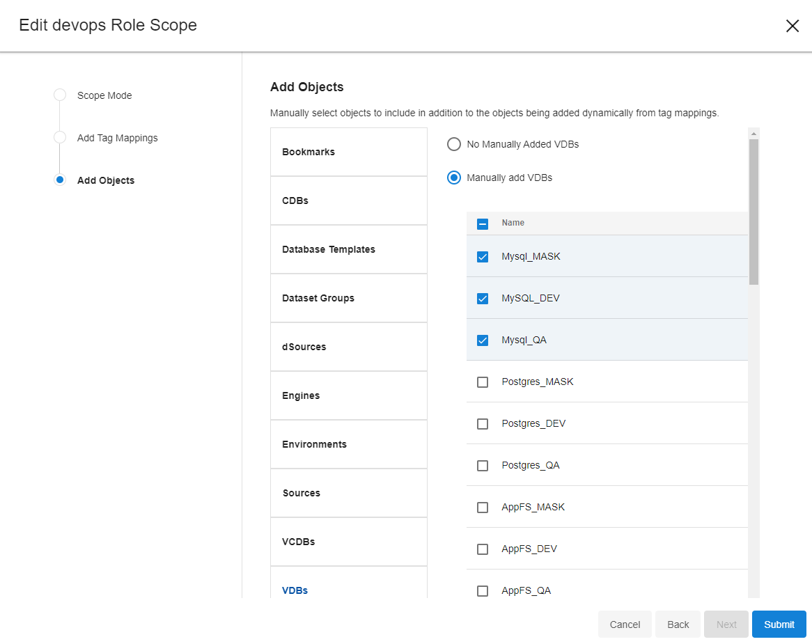Select No Manually Added VDBs option
The image size is (812, 644).
pyautogui.click(x=454, y=144)
